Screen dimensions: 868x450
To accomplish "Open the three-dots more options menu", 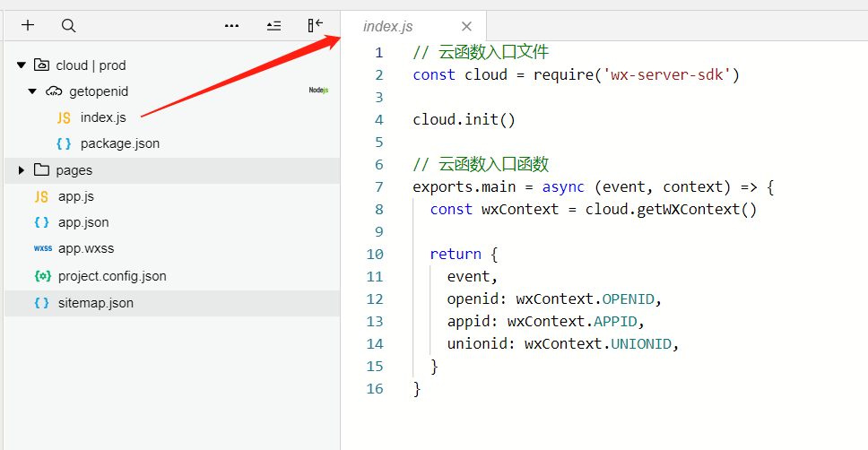I will click(x=232, y=25).
